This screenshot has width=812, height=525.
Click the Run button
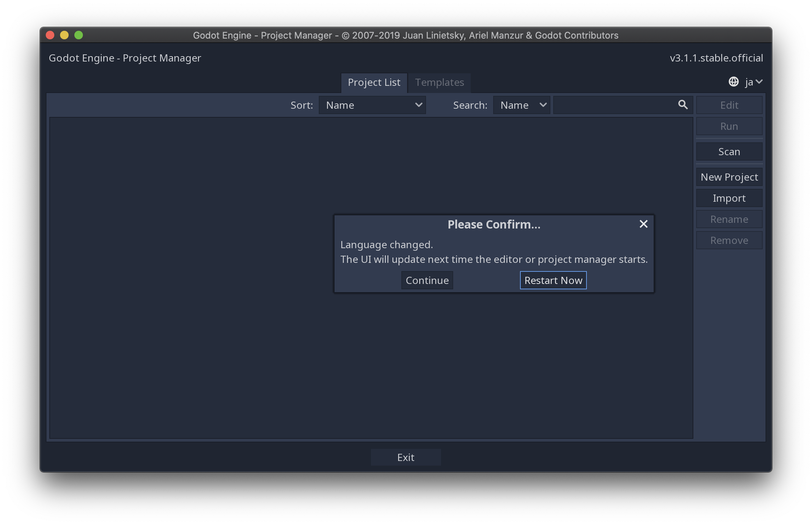click(729, 126)
